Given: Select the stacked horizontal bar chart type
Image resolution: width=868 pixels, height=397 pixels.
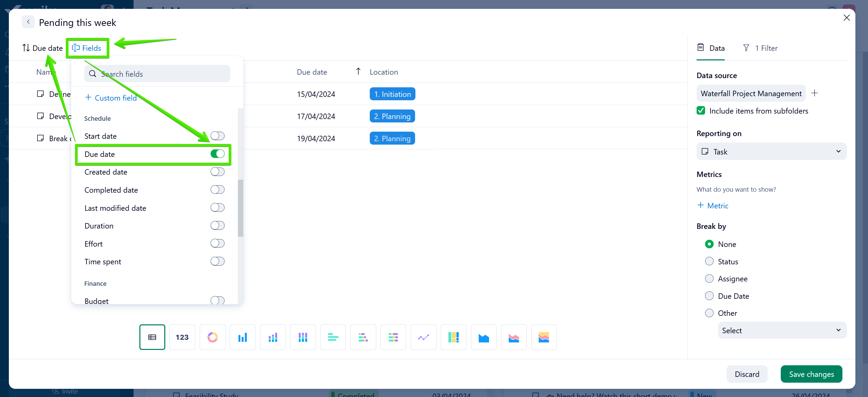Looking at the screenshot, I should coord(363,337).
